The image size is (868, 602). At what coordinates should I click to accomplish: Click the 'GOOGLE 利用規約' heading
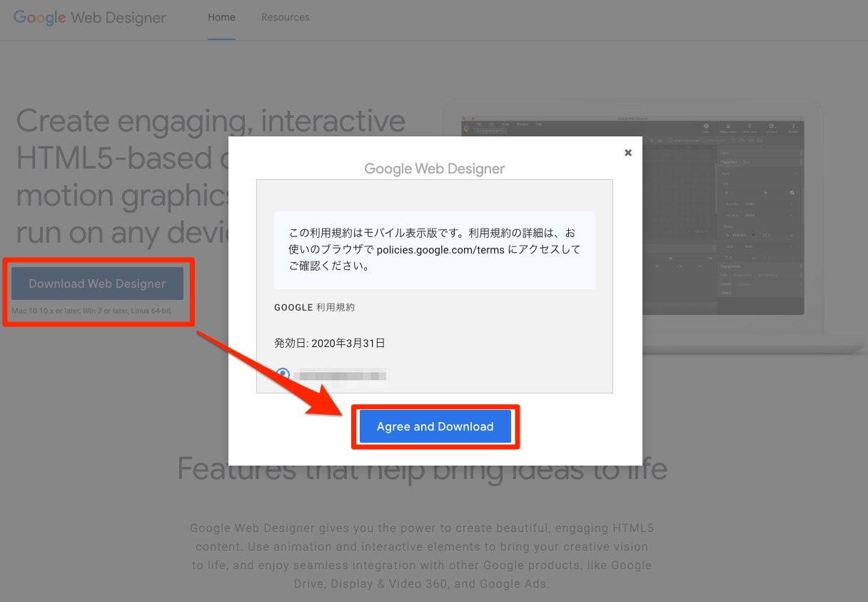(x=314, y=307)
